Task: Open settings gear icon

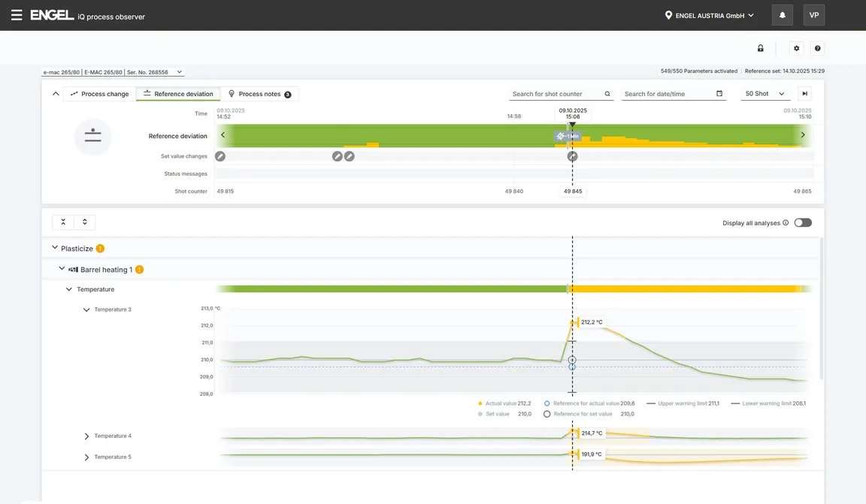Action: (x=797, y=48)
